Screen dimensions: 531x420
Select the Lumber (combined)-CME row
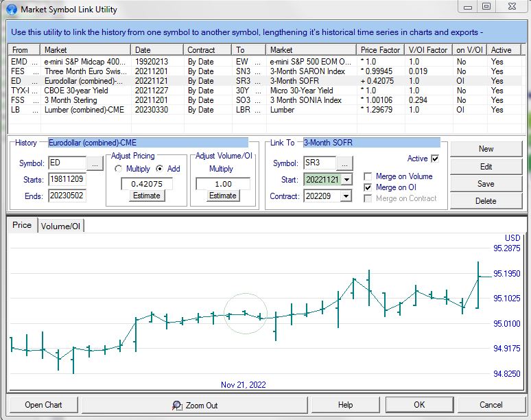click(x=82, y=110)
